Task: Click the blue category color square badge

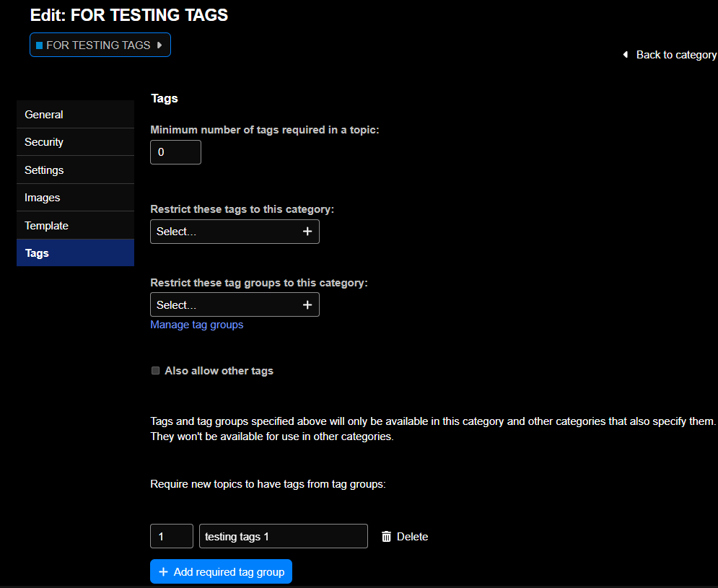Action: pos(40,45)
